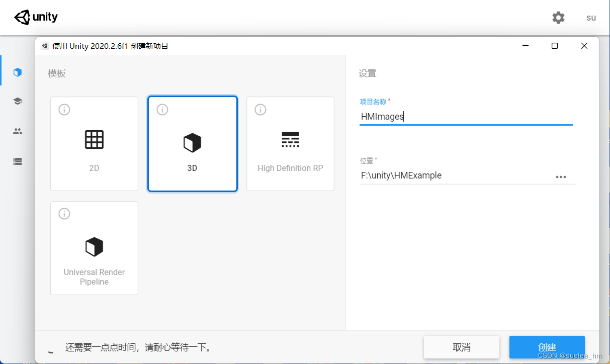Cancel project creation with 取消
Screen dimensions: 610x364
tap(461, 347)
